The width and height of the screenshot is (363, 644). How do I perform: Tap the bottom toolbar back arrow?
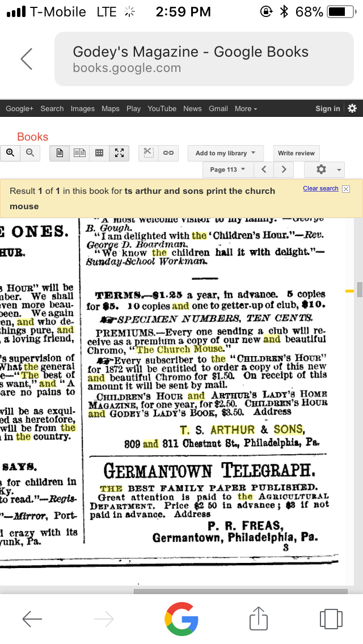pos(32,619)
